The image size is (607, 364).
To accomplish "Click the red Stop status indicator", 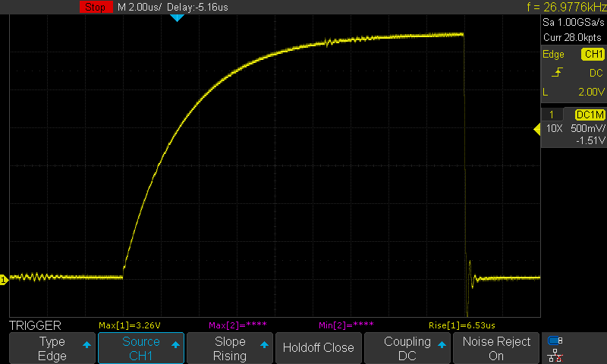I will [95, 7].
